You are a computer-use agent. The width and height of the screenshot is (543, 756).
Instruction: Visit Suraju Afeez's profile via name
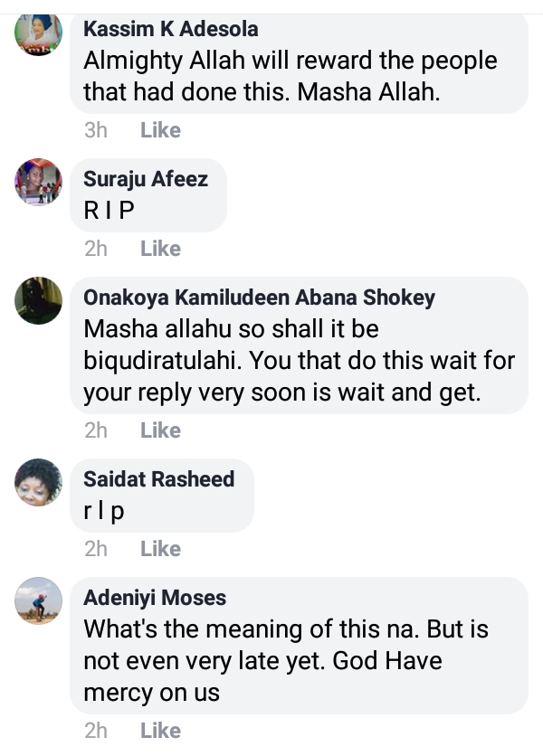click(x=145, y=179)
